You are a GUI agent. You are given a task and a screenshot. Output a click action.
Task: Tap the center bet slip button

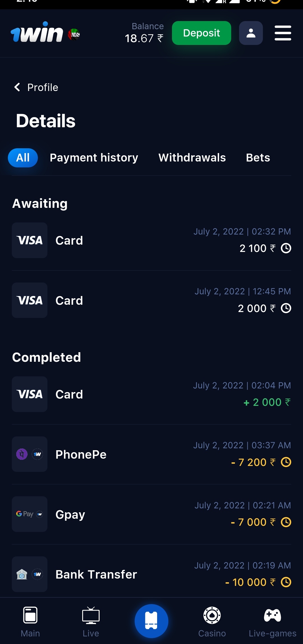pos(151,621)
